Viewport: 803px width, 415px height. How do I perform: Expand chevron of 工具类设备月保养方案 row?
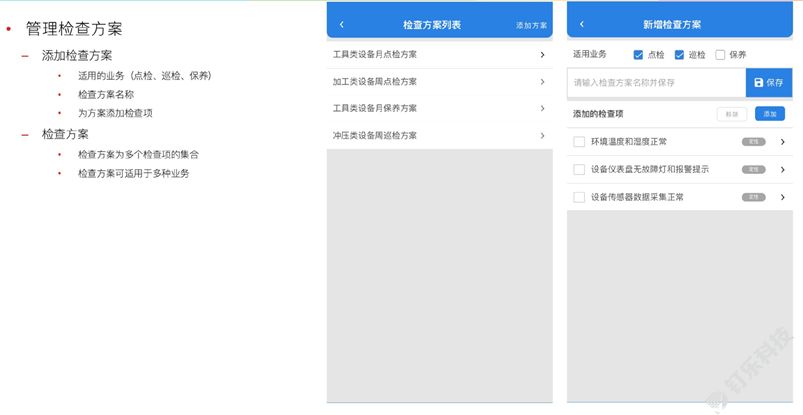(x=542, y=108)
